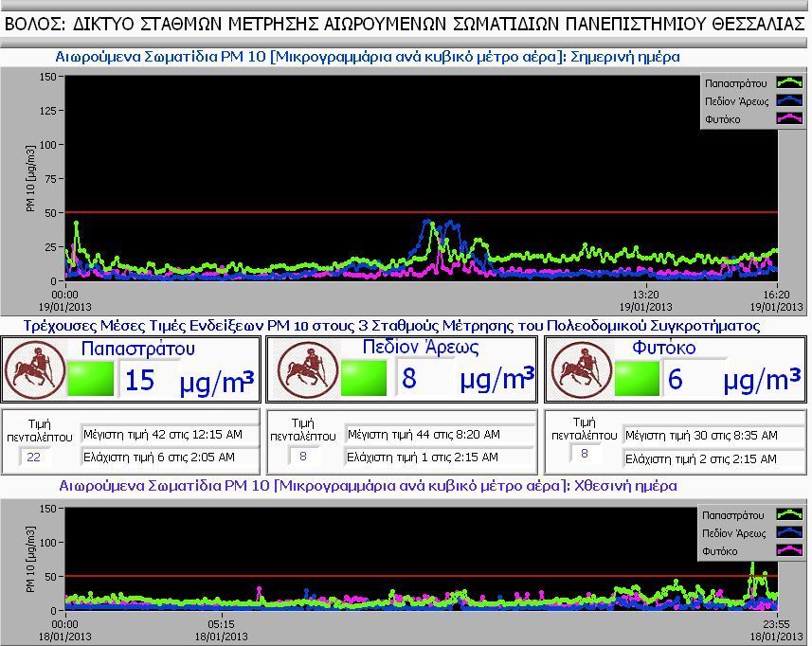
Task: Select the Πεδίον Άρεως label in today's chart legend
Action: pos(737,101)
